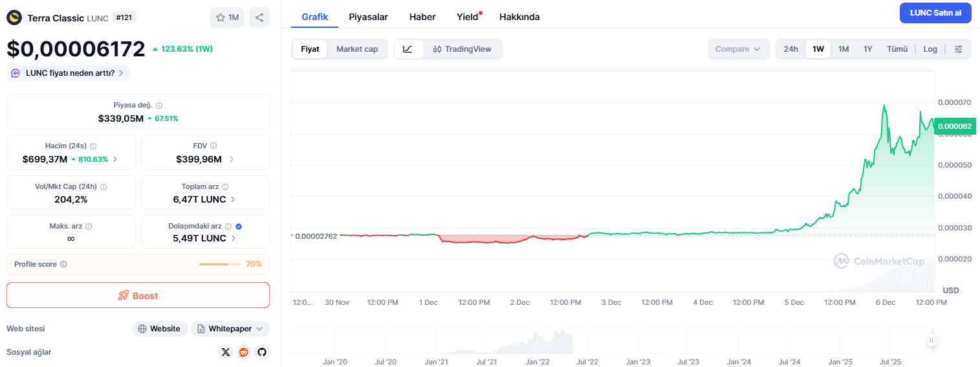Open info icon next to Piyasa değ.
This screenshot has width=980, height=367.
click(159, 105)
